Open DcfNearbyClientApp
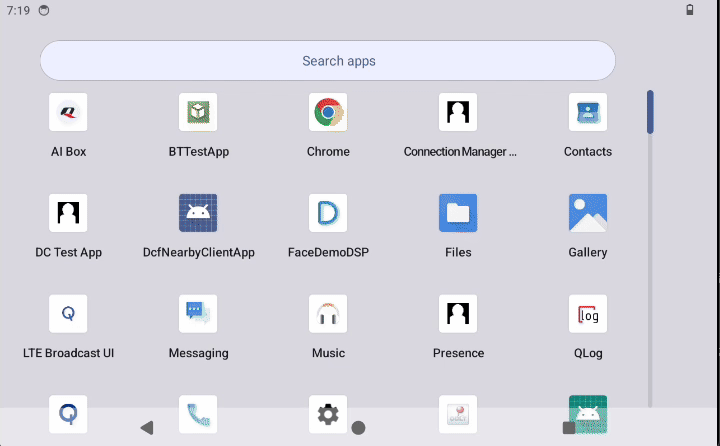Image resolution: width=720 pixels, height=446 pixels. [x=198, y=213]
